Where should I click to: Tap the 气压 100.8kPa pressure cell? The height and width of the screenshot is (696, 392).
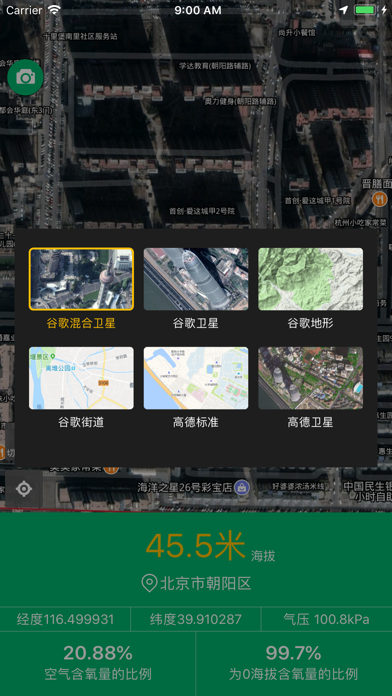(x=326, y=619)
